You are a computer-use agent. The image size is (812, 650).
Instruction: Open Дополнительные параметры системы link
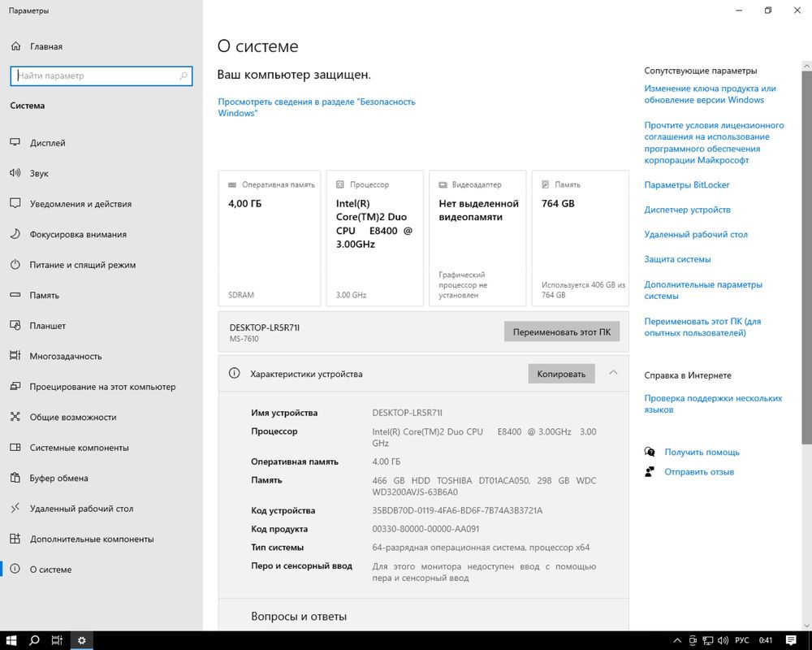pos(703,290)
